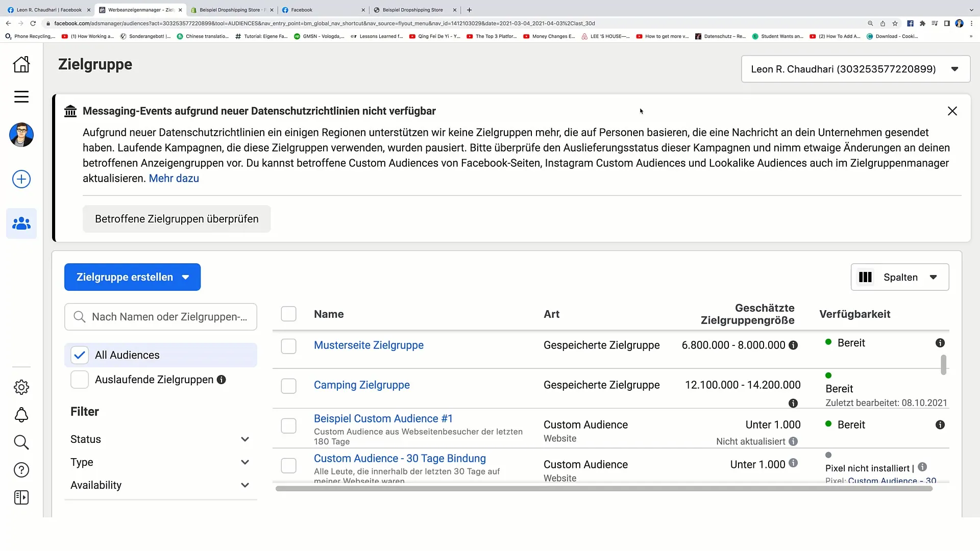Expand the Availability filter

[160, 485]
